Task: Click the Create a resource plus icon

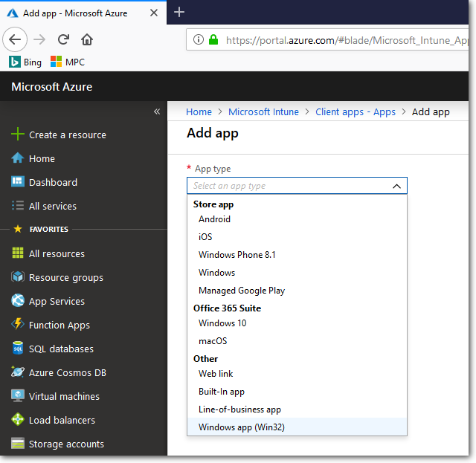Action: [18, 135]
